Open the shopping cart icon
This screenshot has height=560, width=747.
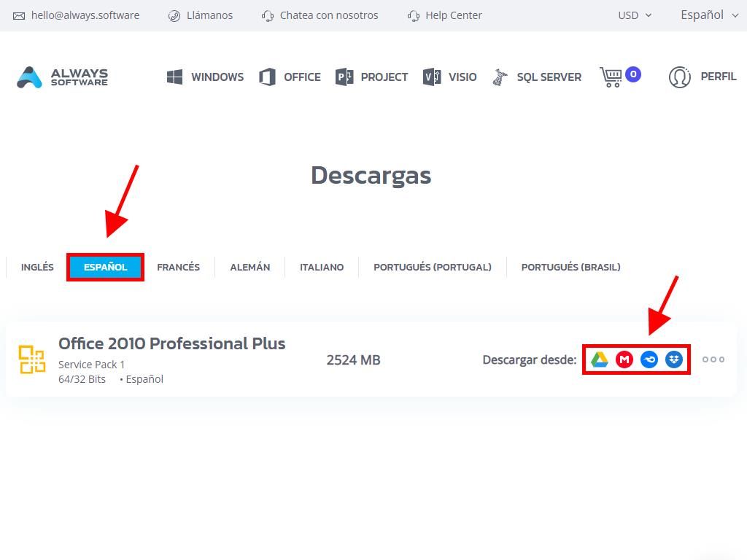[611, 77]
